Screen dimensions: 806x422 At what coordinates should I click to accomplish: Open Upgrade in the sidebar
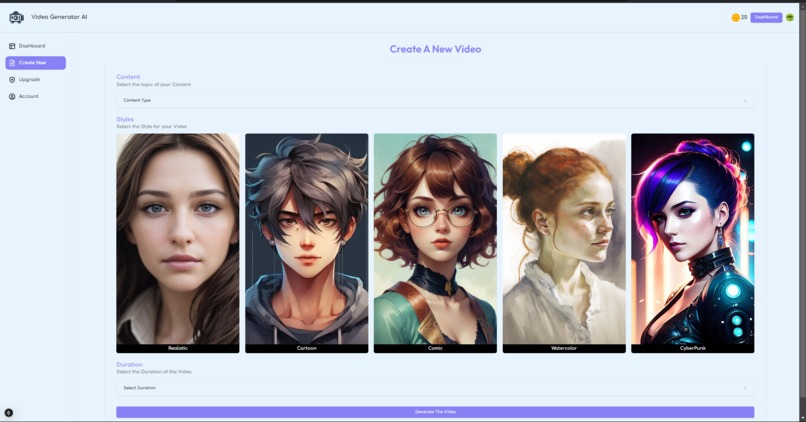tap(35, 80)
